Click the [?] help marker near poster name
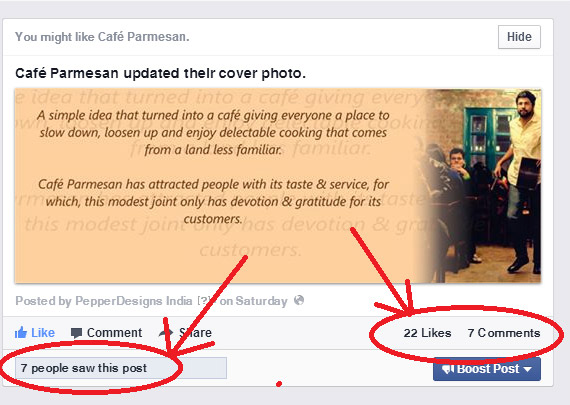Viewport: 570px width, 405px height. click(204, 301)
